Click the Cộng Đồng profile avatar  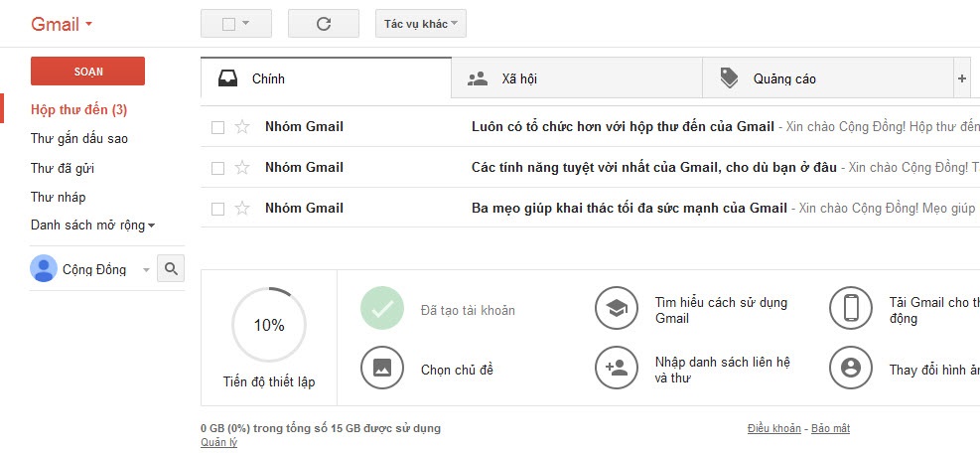[x=43, y=268]
